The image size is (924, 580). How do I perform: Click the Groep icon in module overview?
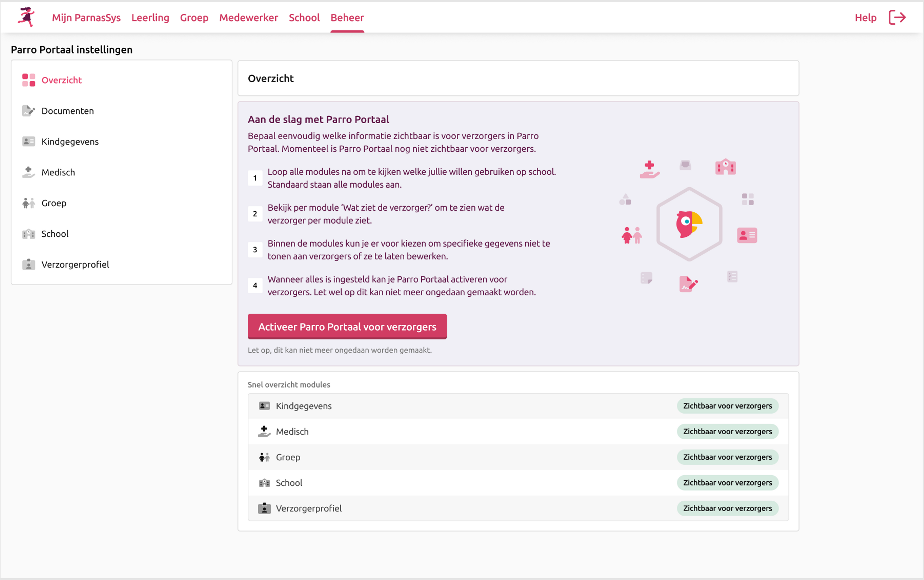[264, 457]
